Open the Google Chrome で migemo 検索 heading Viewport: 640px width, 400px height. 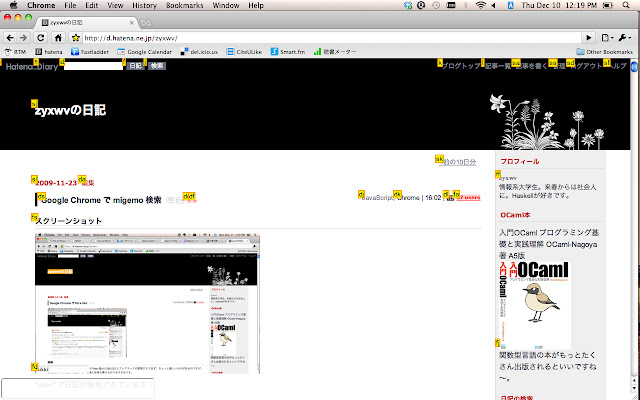[101, 200]
